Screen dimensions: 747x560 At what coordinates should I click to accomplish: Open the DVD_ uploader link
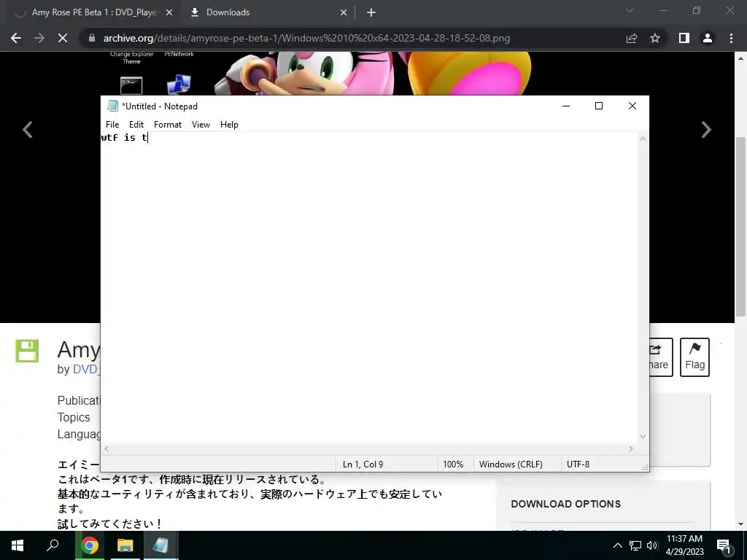86,369
